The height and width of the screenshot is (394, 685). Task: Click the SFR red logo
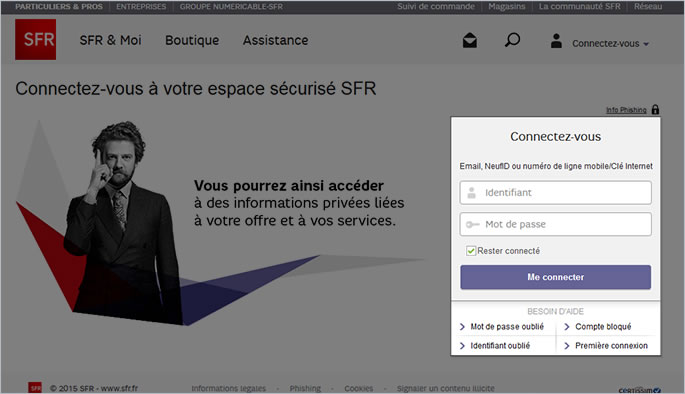tap(35, 39)
